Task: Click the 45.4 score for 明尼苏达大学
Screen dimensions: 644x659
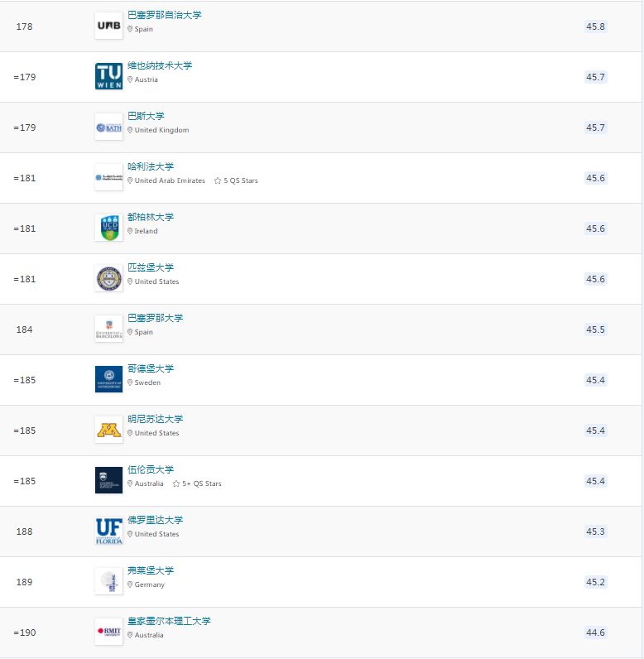Action: point(595,431)
